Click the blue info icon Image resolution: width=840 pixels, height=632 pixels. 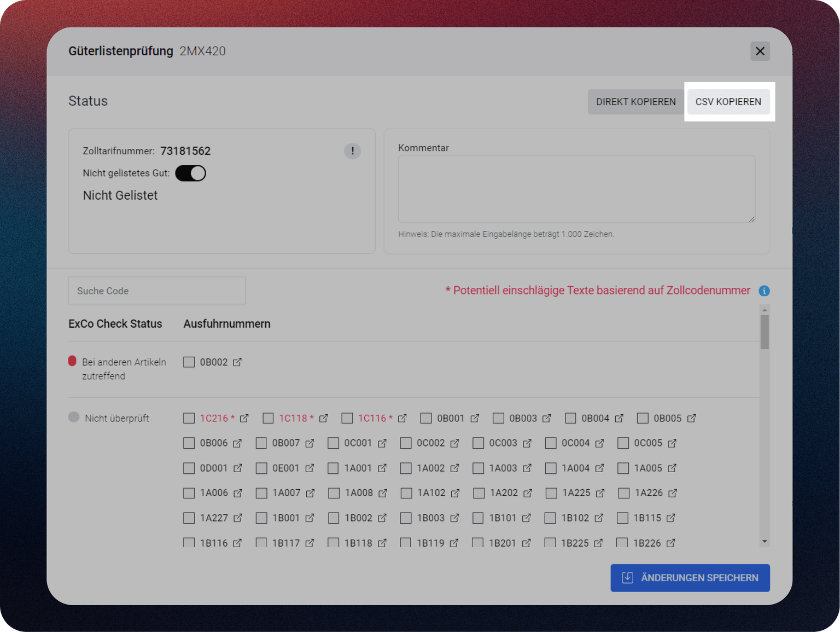pos(764,291)
